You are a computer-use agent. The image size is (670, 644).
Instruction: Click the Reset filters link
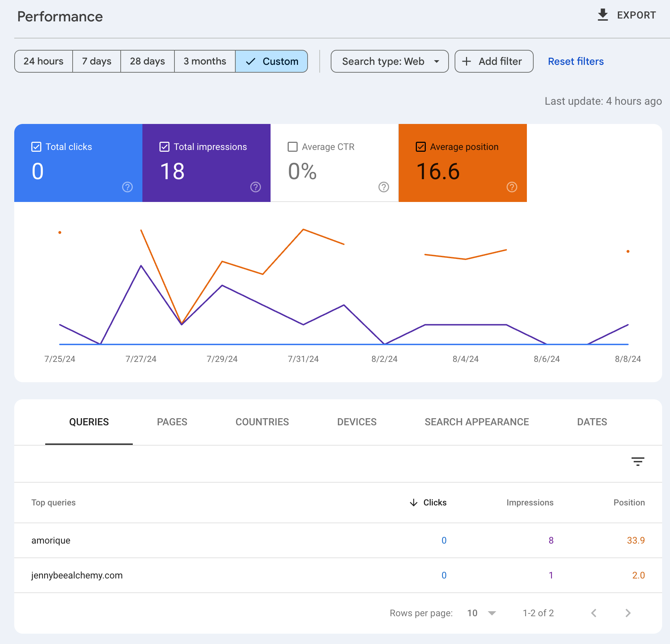tap(576, 61)
